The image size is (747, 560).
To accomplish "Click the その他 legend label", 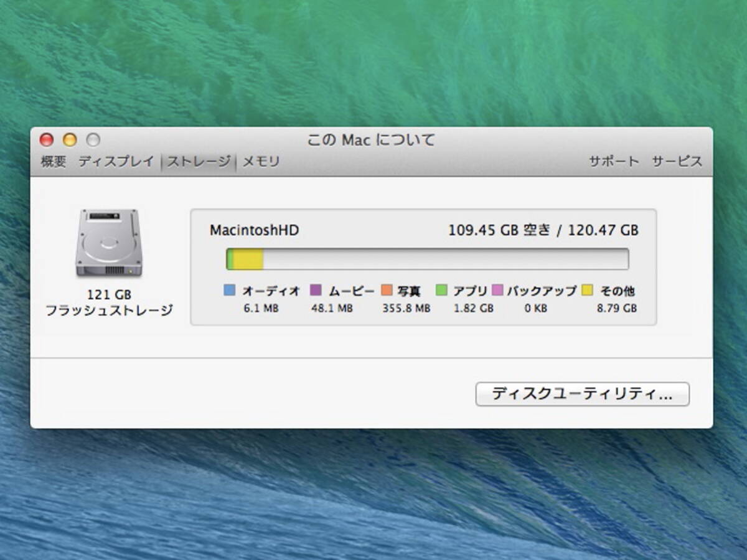I will click(x=618, y=291).
